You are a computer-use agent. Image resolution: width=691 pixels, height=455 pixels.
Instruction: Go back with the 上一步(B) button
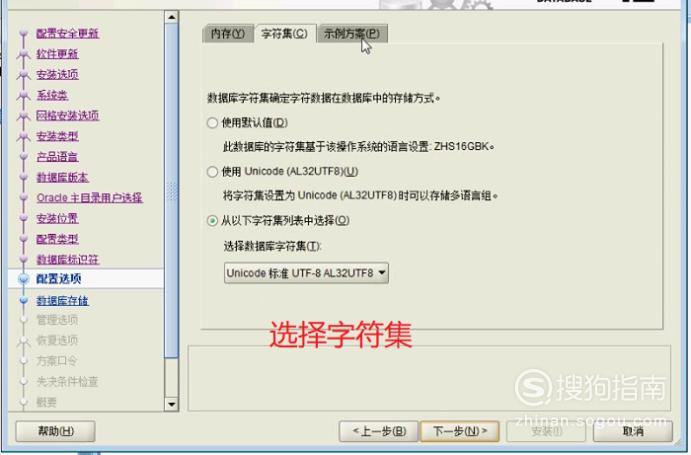(x=379, y=431)
